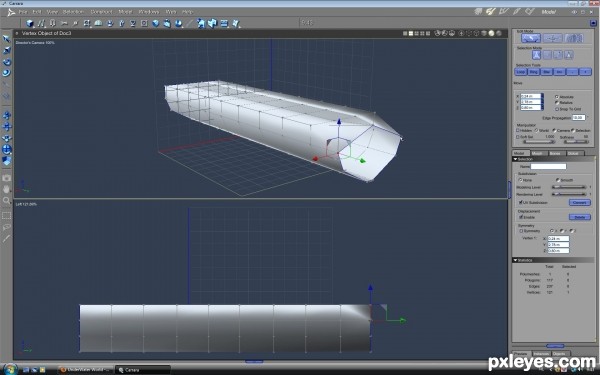This screenshot has width=600, height=375.
Task: Click the extrude arrow icon in top toolbar
Action: click(x=121, y=23)
